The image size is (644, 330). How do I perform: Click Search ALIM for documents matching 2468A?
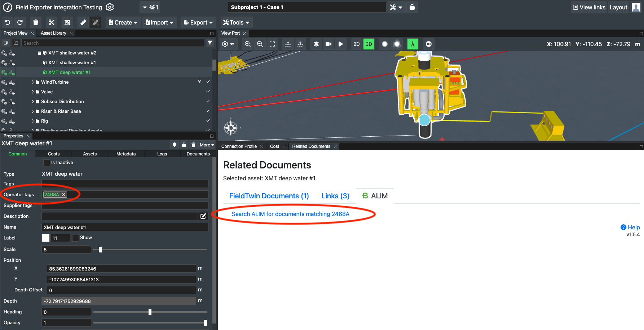[x=291, y=214]
